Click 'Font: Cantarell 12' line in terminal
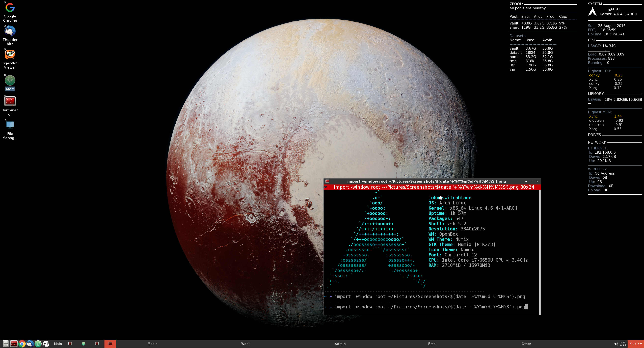Viewport: 644px width, 348px height. pos(452,255)
